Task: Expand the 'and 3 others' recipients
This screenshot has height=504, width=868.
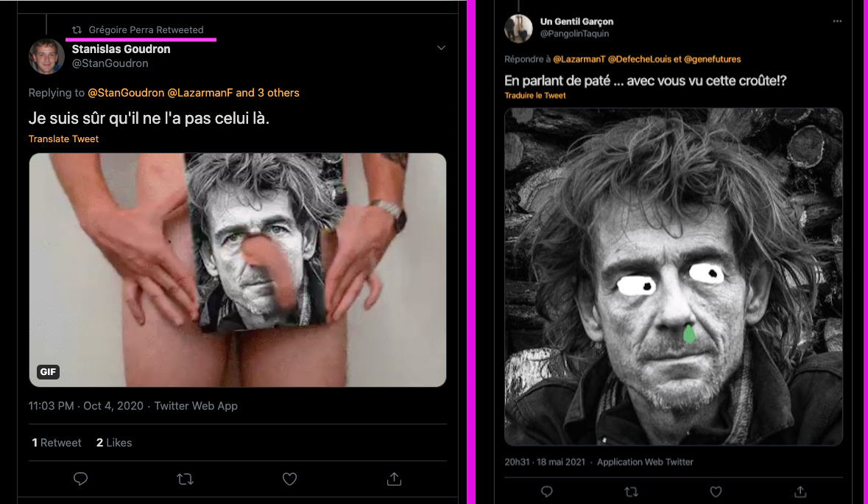Action: pyautogui.click(x=267, y=93)
